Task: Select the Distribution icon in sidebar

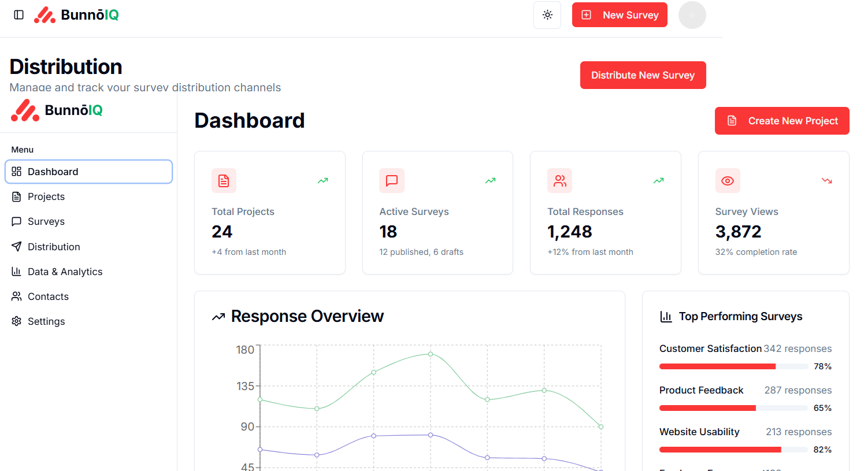Action: tap(17, 247)
